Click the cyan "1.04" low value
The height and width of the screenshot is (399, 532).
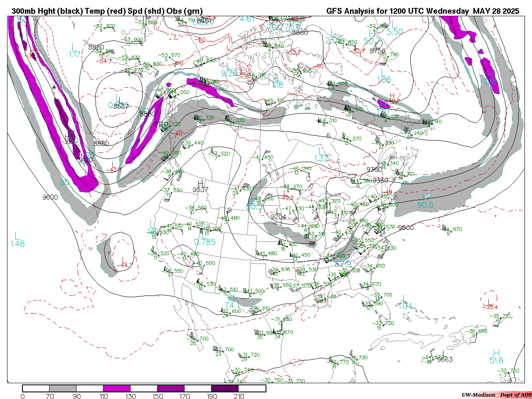click(x=405, y=306)
